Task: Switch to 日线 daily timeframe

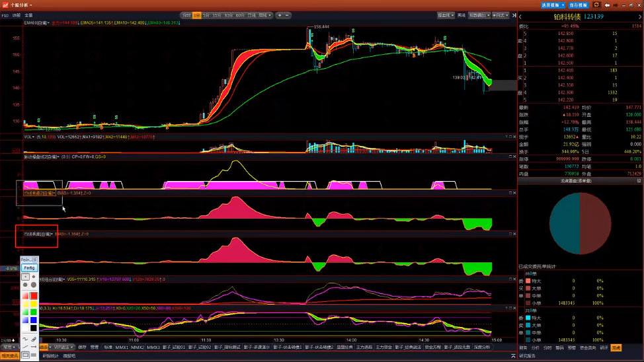Action: click(x=251, y=15)
